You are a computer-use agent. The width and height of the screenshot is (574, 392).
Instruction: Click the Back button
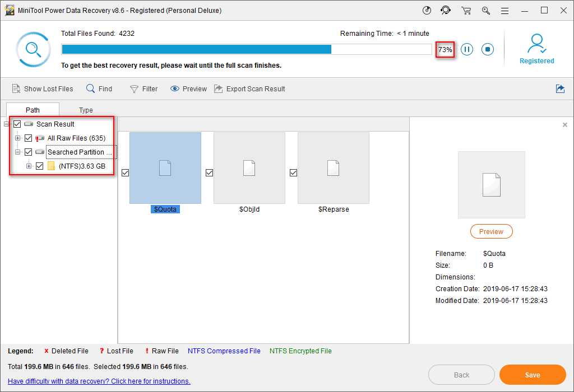461,375
